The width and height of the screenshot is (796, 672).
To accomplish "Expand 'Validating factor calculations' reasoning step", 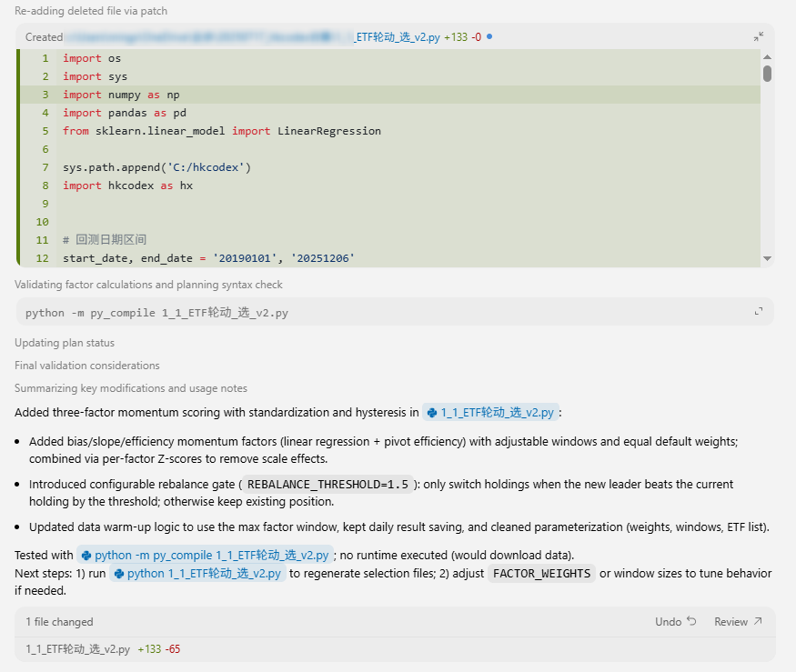I will pyautogui.click(x=148, y=285).
